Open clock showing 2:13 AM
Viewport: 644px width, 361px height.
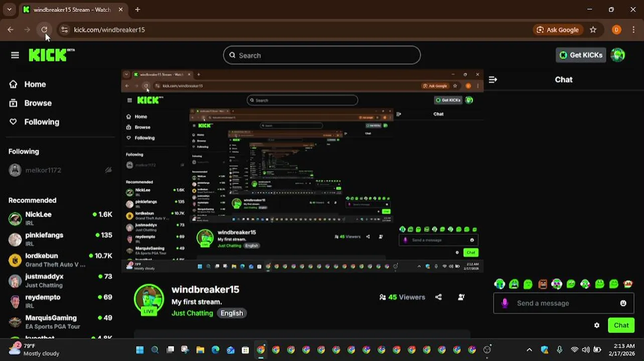click(x=621, y=349)
